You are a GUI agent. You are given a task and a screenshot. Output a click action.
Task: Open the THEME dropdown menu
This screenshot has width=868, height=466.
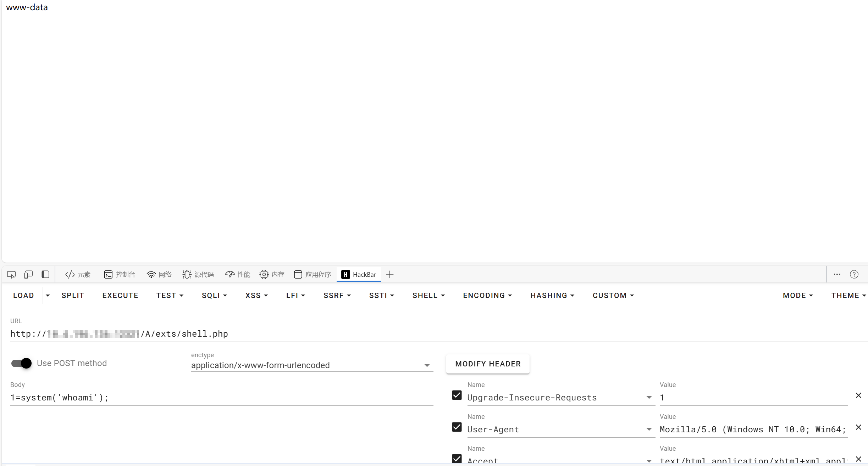click(848, 296)
